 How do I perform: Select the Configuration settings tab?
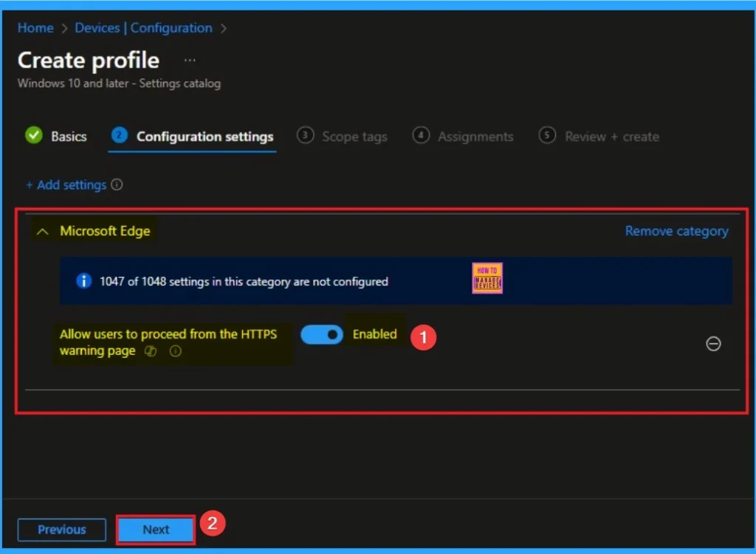coord(193,136)
